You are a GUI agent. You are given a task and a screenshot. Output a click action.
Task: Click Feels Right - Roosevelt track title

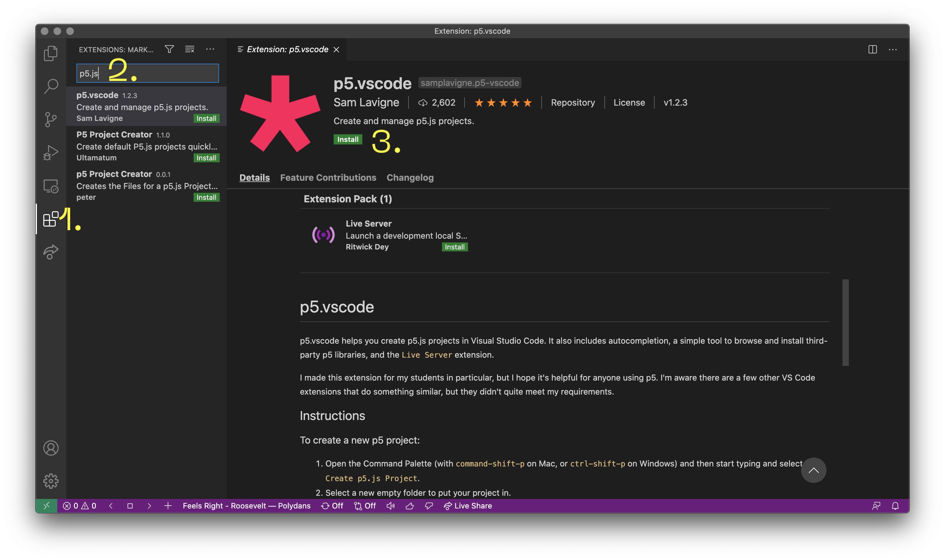(246, 506)
